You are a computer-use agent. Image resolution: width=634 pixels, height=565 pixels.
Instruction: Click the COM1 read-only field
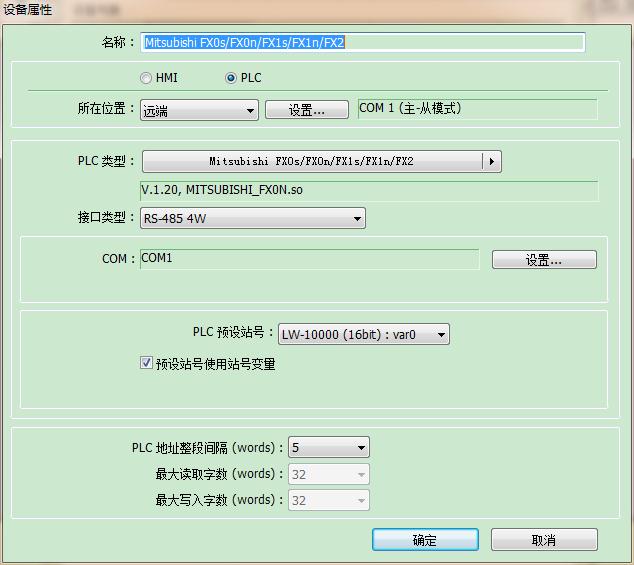click(309, 259)
